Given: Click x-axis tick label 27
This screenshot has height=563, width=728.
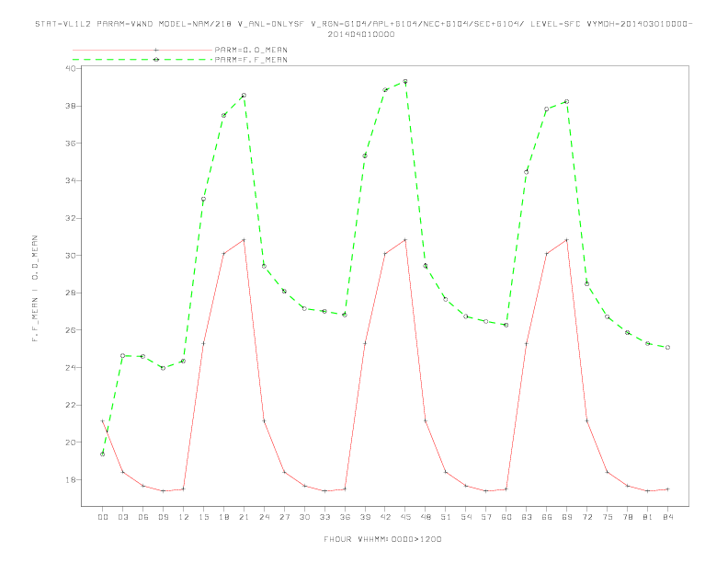Looking at the screenshot, I should 284,517.
